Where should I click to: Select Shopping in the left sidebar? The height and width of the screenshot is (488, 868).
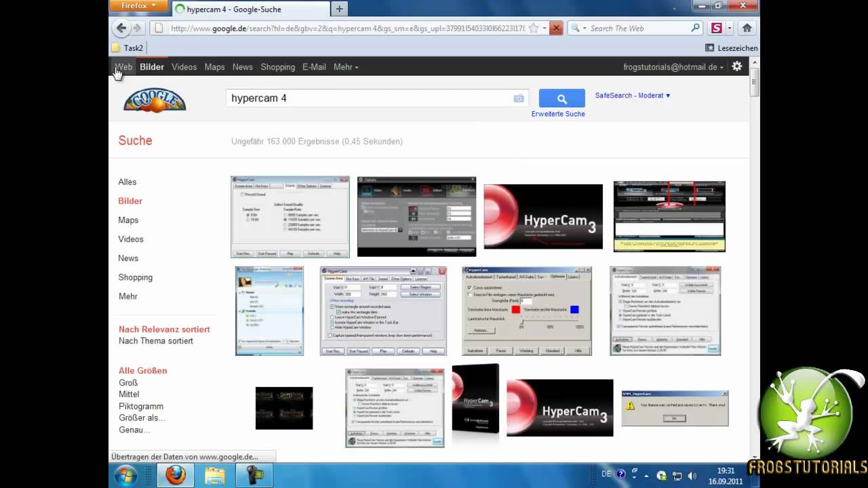(136, 277)
